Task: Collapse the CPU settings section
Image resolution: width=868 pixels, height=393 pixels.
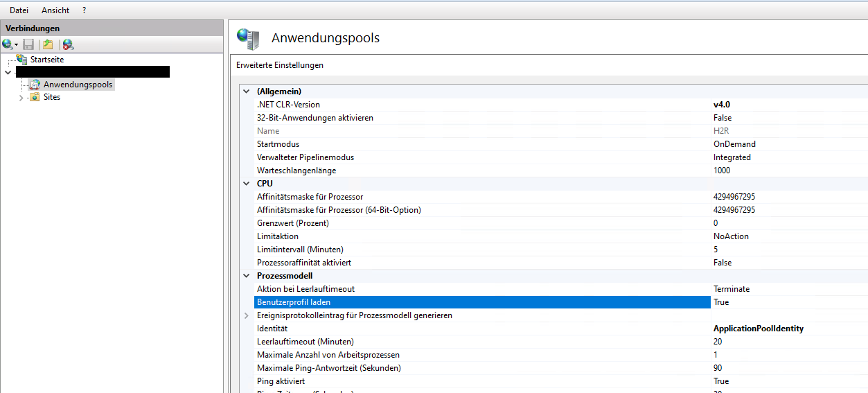Action: pyautogui.click(x=246, y=184)
